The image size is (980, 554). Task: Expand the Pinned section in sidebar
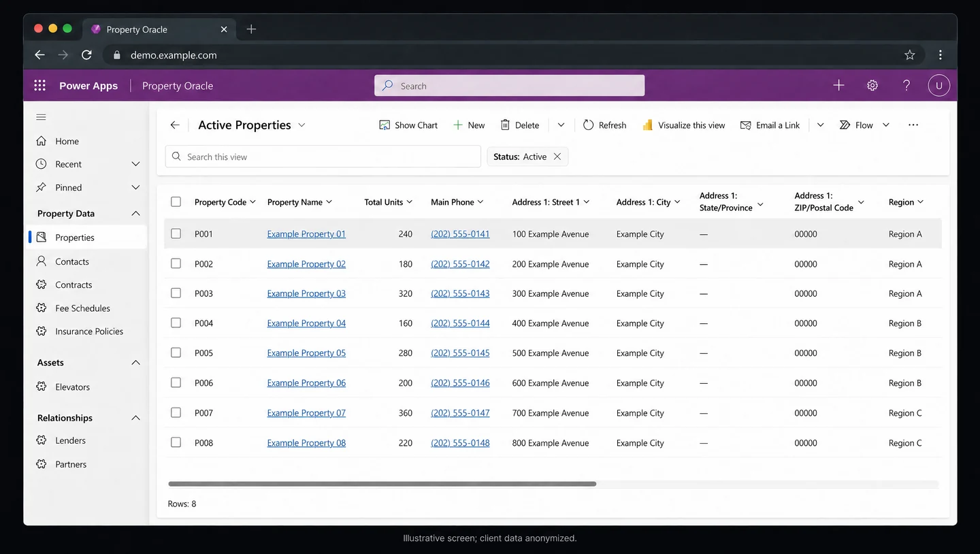135,187
